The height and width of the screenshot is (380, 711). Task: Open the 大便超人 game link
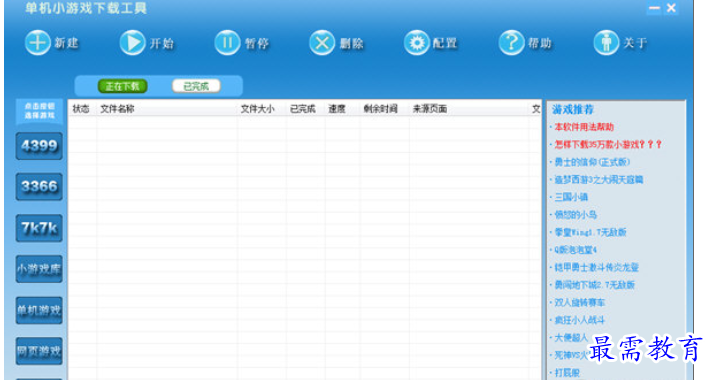[x=571, y=338]
